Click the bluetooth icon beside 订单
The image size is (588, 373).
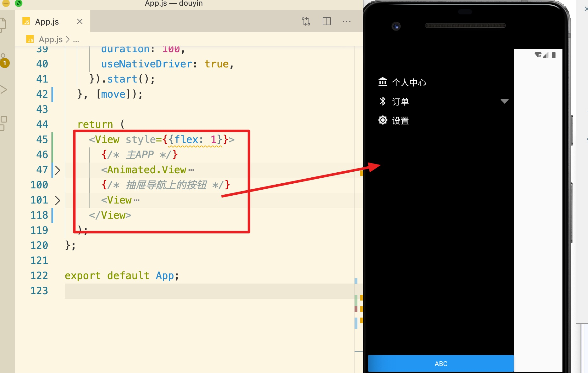click(383, 101)
